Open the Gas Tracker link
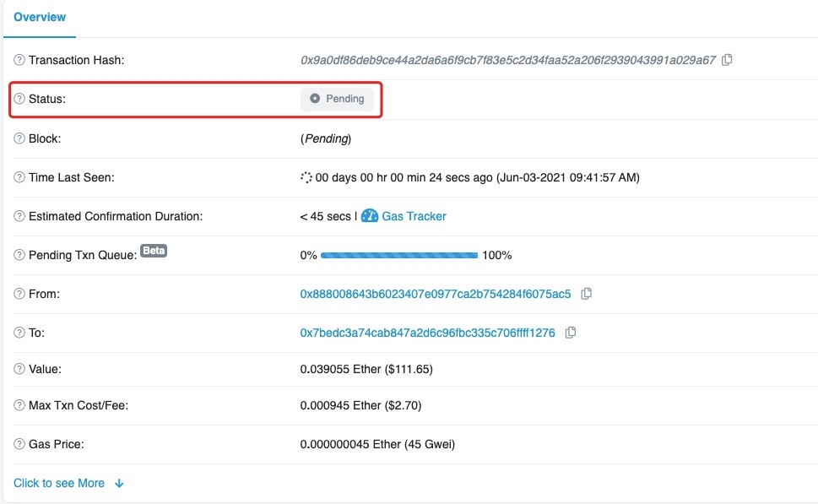 click(x=414, y=216)
